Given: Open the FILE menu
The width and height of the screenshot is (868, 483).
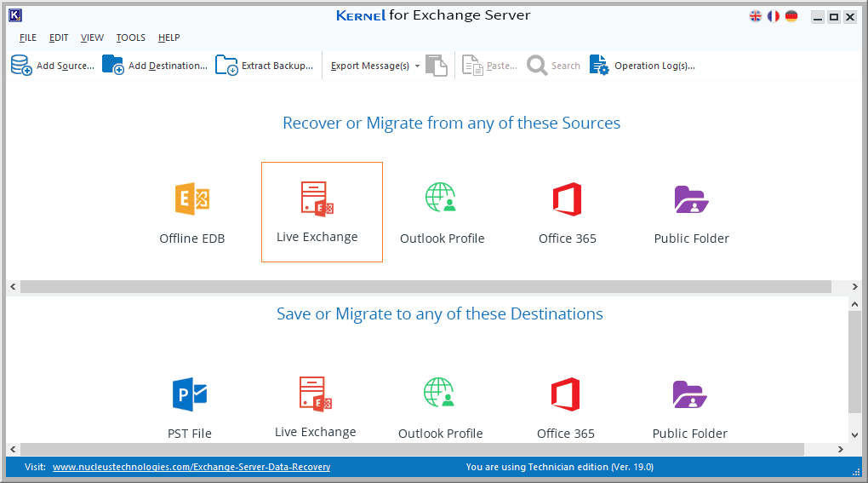Looking at the screenshot, I should pyautogui.click(x=28, y=37).
